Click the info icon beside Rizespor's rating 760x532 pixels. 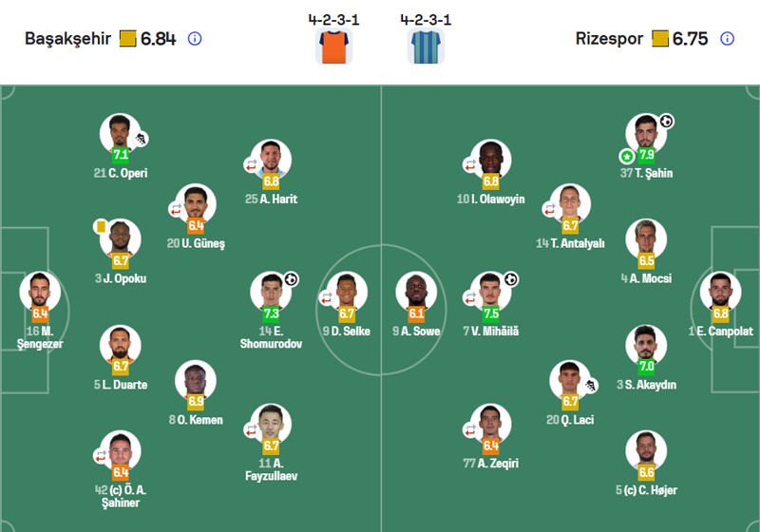pos(727,39)
